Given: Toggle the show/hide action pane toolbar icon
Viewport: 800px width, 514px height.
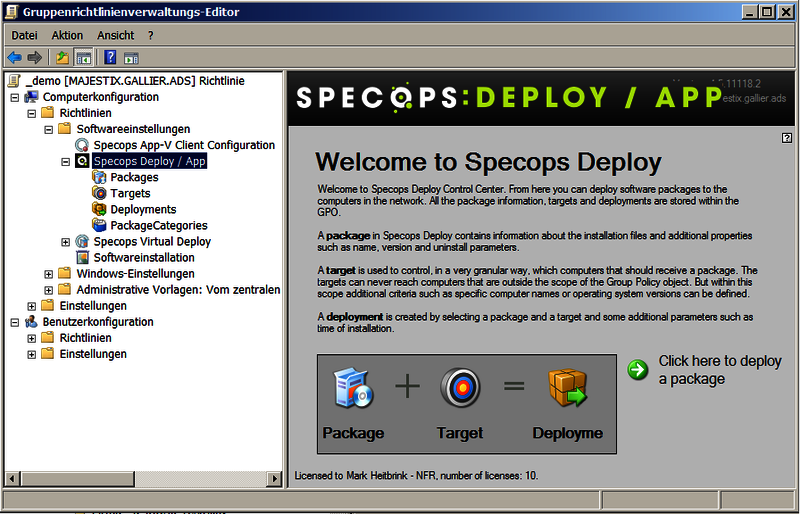Looking at the screenshot, I should pyautogui.click(x=131, y=58).
